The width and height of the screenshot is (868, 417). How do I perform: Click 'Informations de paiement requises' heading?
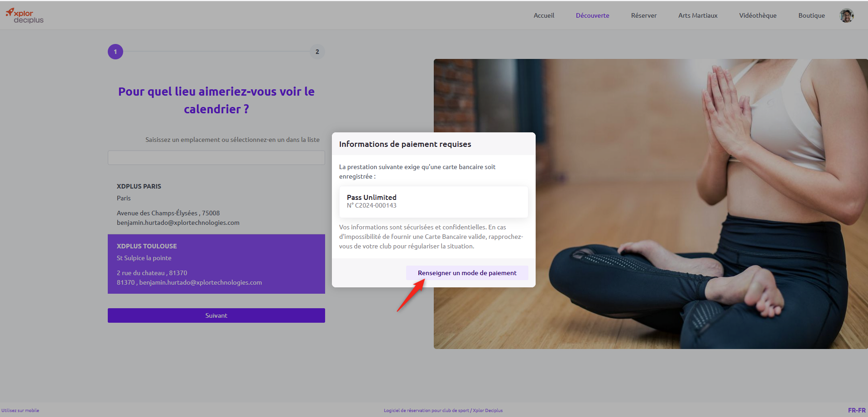405,144
